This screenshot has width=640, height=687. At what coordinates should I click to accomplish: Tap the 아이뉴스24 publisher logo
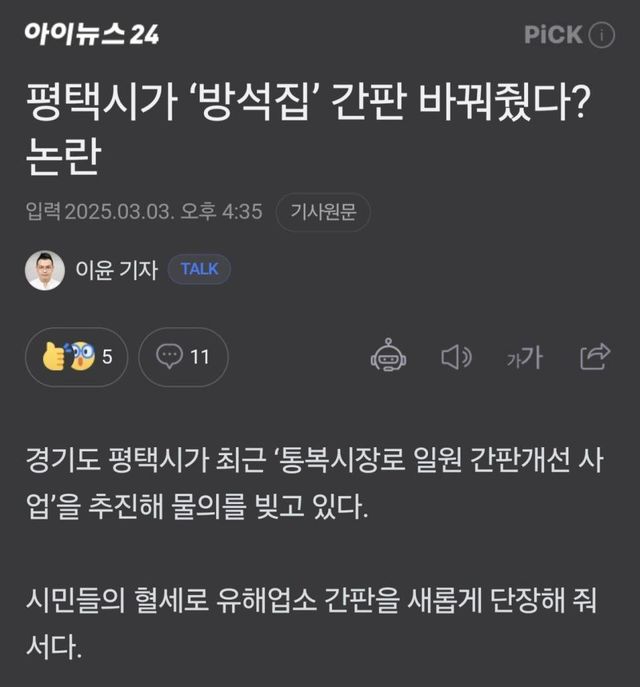[92, 35]
